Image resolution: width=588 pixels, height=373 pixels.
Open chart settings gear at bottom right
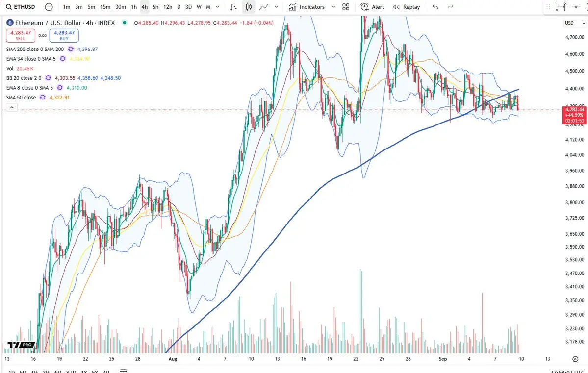point(575,359)
